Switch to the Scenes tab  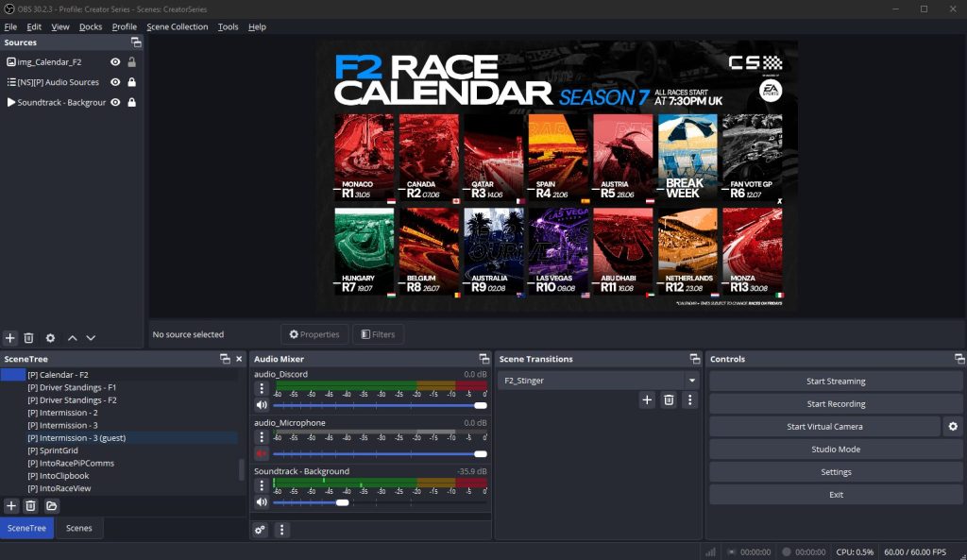79,529
